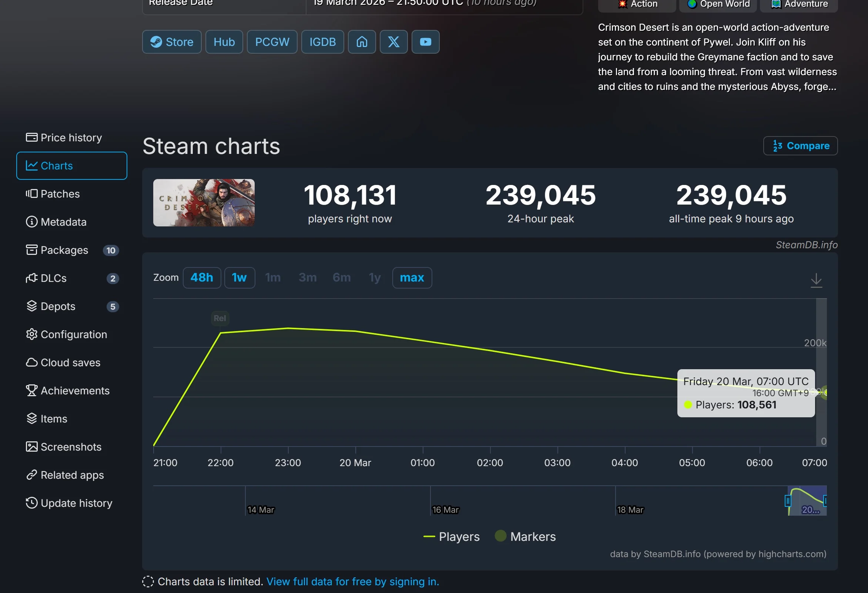Image resolution: width=868 pixels, height=593 pixels.
Task: Open the YouTube icon link
Action: pos(425,42)
